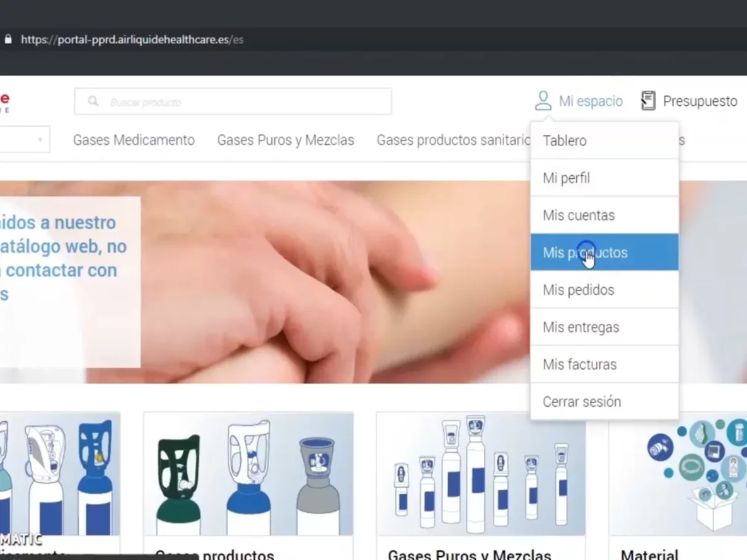Select Tablero from the dropdown
This screenshot has width=747, height=560.
[565, 140]
